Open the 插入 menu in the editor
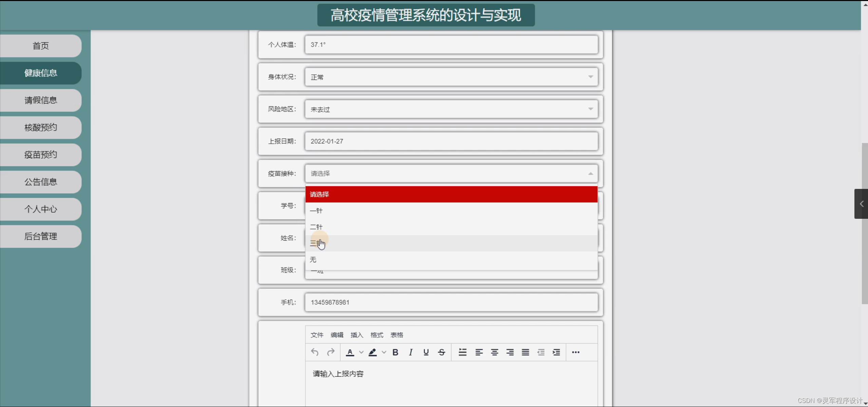The height and width of the screenshot is (407, 868). (356, 335)
